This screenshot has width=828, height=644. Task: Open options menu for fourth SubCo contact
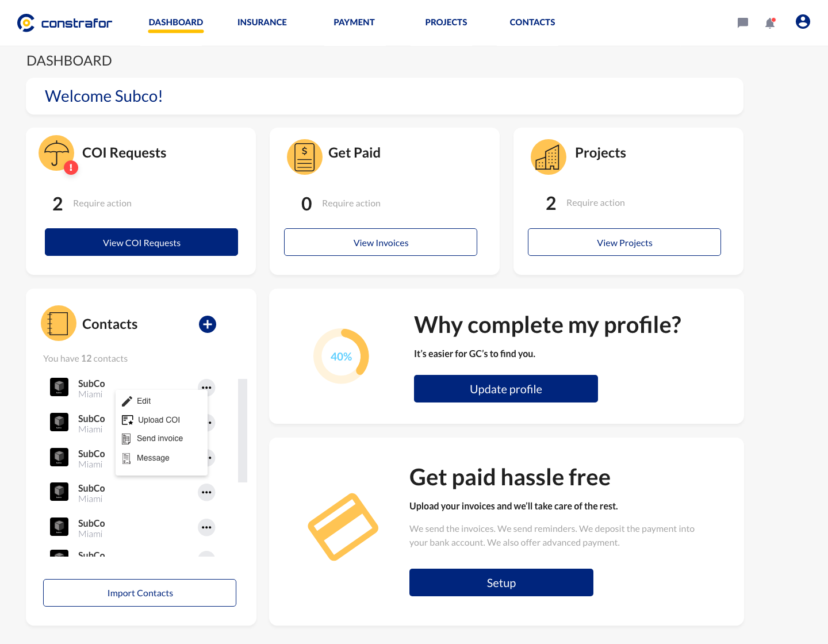click(x=206, y=492)
